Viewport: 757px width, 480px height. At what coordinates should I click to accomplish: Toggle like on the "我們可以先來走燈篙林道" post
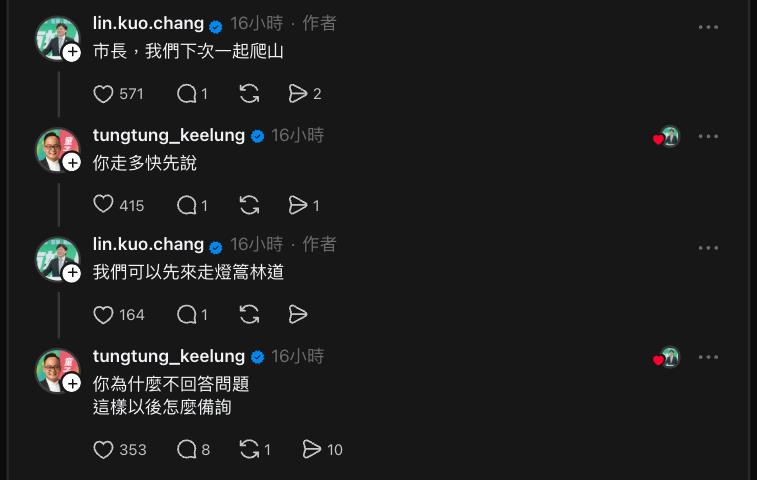click(x=103, y=315)
